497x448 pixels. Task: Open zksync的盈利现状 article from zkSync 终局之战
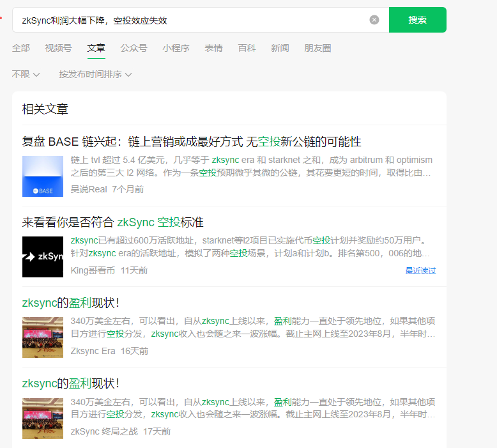pyautogui.click(x=71, y=383)
